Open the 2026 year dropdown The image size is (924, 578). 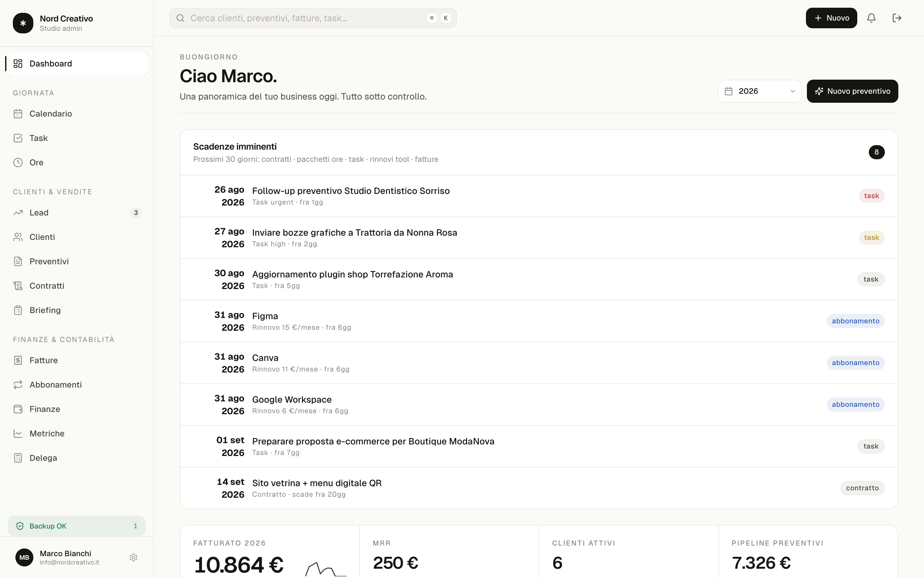pyautogui.click(x=759, y=92)
